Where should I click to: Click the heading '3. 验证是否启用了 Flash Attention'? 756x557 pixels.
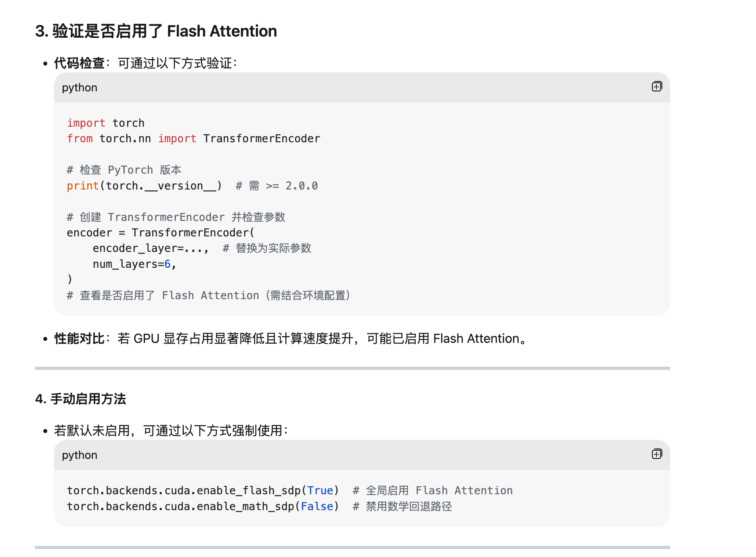[x=156, y=31]
